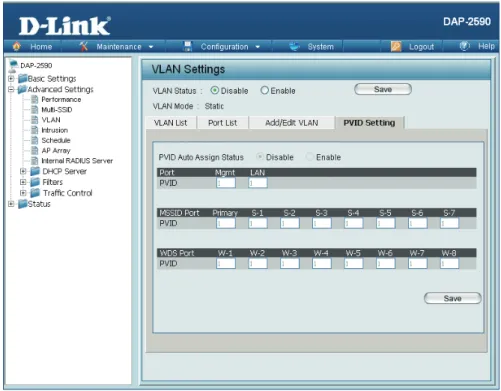Click the W-3 WDS PVID field
The image size is (501, 391).
[290, 264]
